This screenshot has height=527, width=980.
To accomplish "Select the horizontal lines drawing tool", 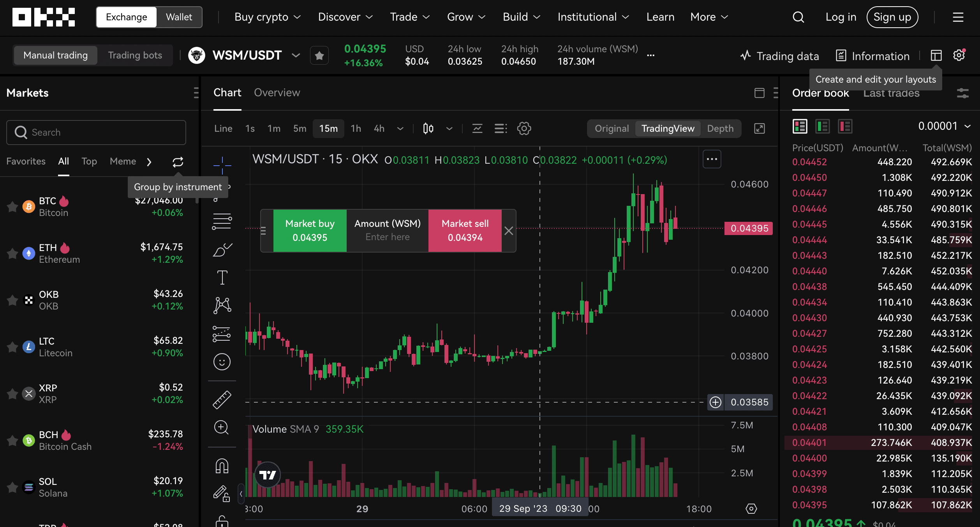I will 222,221.
